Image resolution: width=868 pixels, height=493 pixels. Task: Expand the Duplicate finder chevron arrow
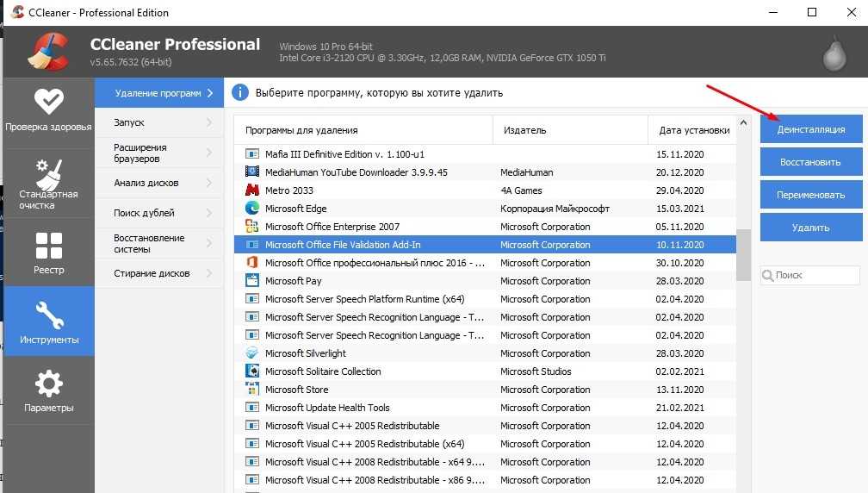click(x=209, y=213)
